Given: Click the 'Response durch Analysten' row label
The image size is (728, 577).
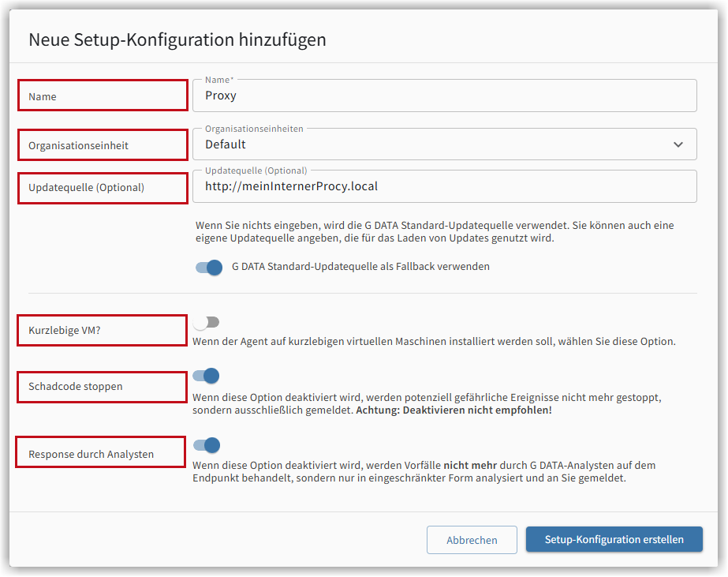Looking at the screenshot, I should (91, 455).
